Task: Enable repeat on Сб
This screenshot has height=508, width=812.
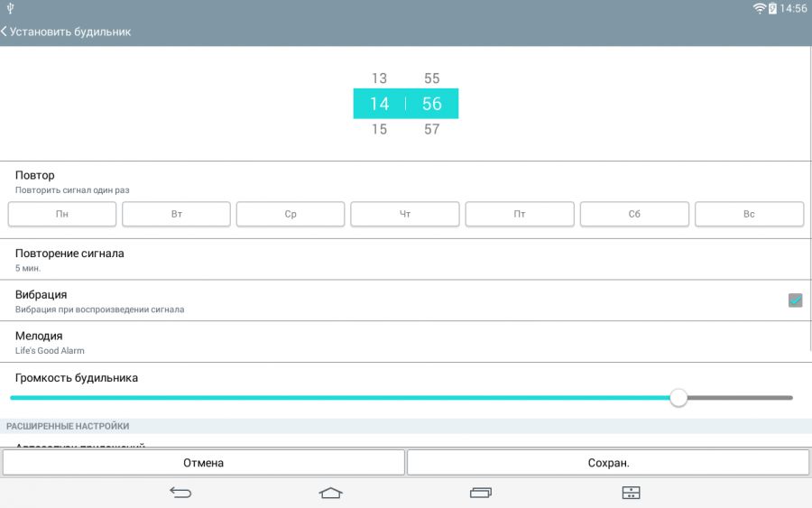Action: pyautogui.click(x=634, y=214)
